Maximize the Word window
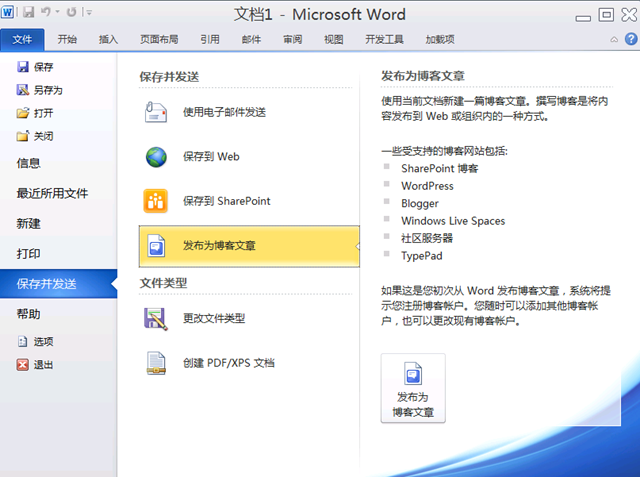The height and width of the screenshot is (477, 640). [606, 15]
